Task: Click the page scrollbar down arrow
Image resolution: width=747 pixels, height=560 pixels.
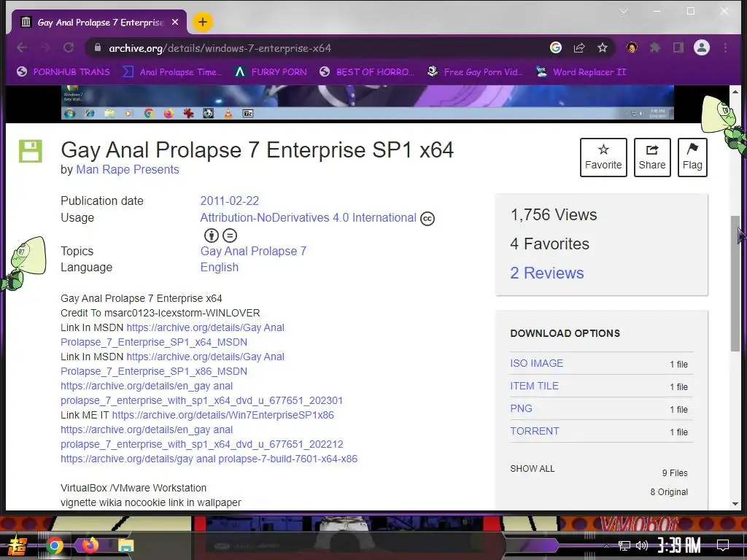Action: (735, 504)
